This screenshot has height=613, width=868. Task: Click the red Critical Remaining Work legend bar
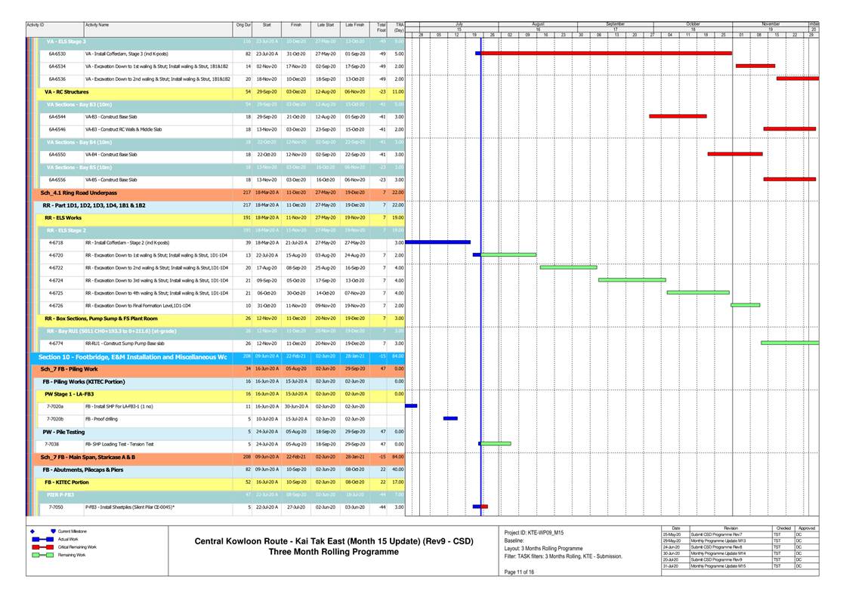pos(42,547)
